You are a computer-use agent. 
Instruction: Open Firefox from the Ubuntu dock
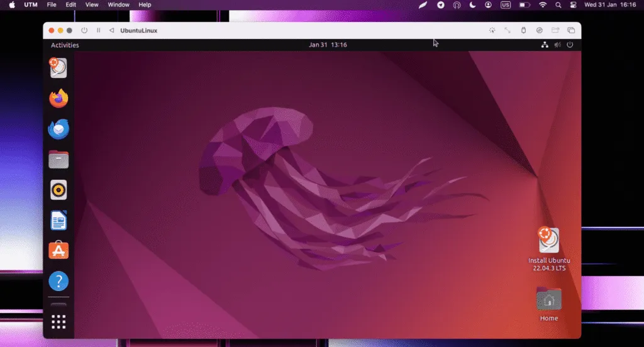[58, 99]
